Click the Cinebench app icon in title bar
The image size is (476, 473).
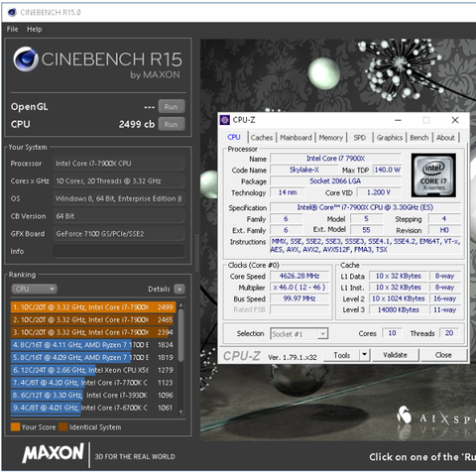click(12, 13)
